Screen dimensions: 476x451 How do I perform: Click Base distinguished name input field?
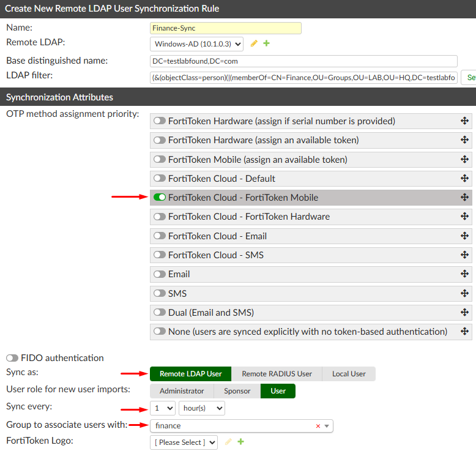303,61
